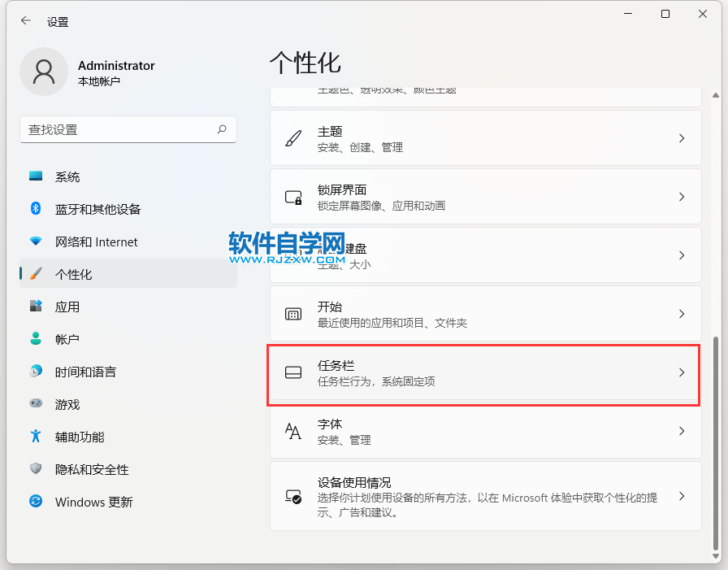Open the 任务栏 settings card
The width and height of the screenshot is (728, 570).
pos(486,372)
